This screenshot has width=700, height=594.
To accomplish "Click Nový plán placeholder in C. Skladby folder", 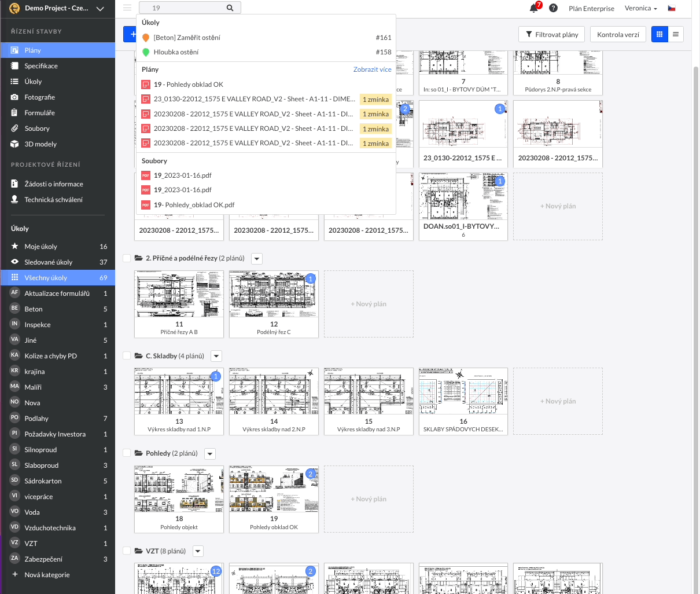I will [558, 401].
